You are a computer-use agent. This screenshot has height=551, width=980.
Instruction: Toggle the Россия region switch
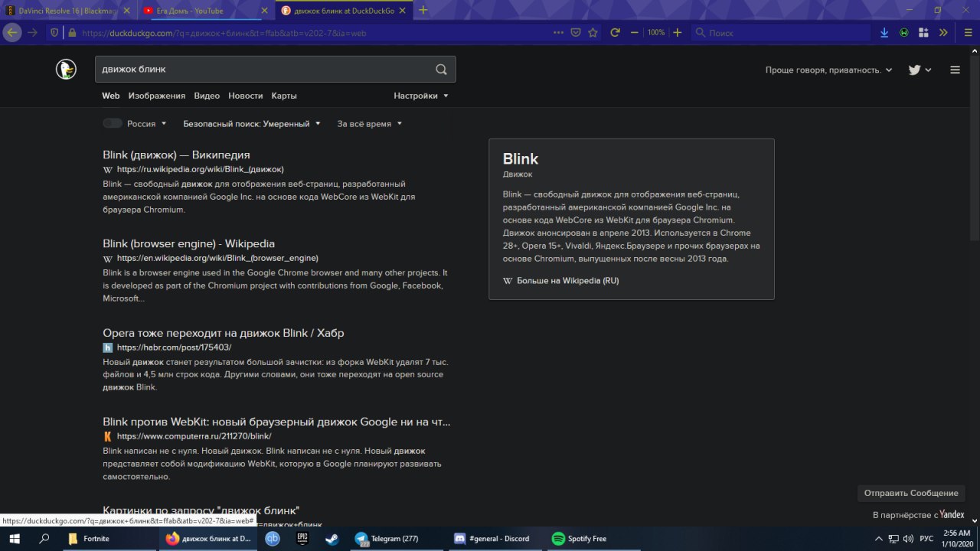click(x=113, y=123)
